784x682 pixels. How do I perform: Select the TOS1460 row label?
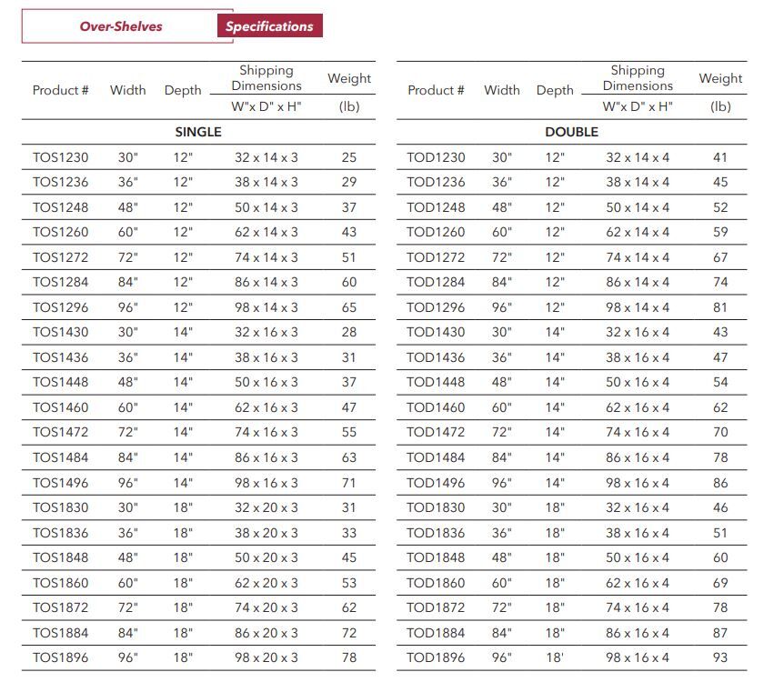(61, 407)
